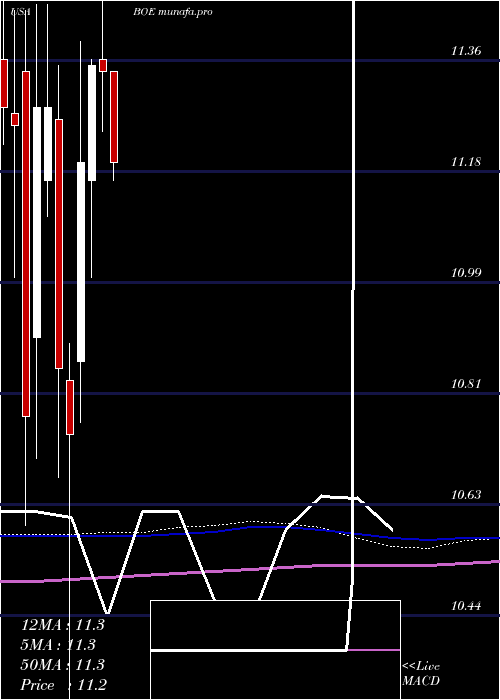Click the tall white candle below 11.36
The image size is (500, 700).
[92, 123]
